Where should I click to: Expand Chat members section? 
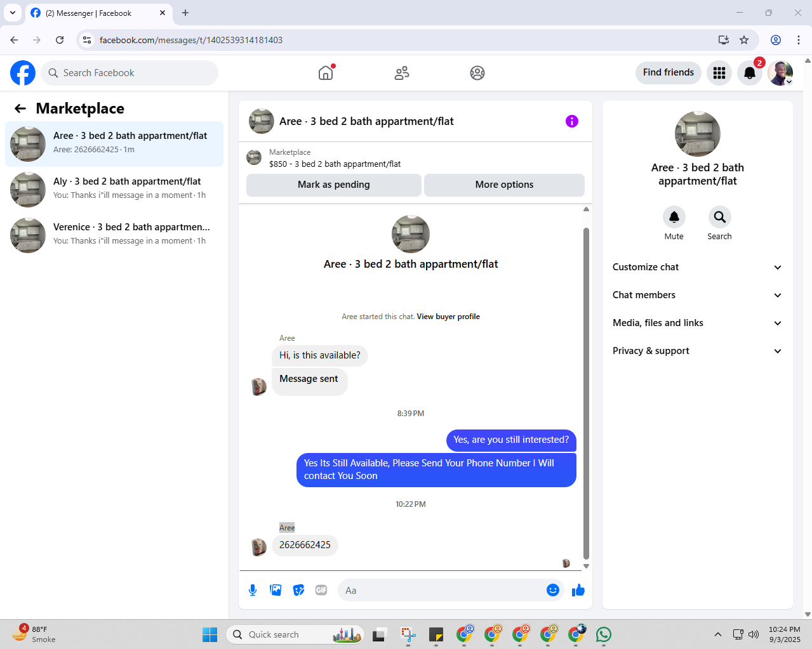(697, 295)
